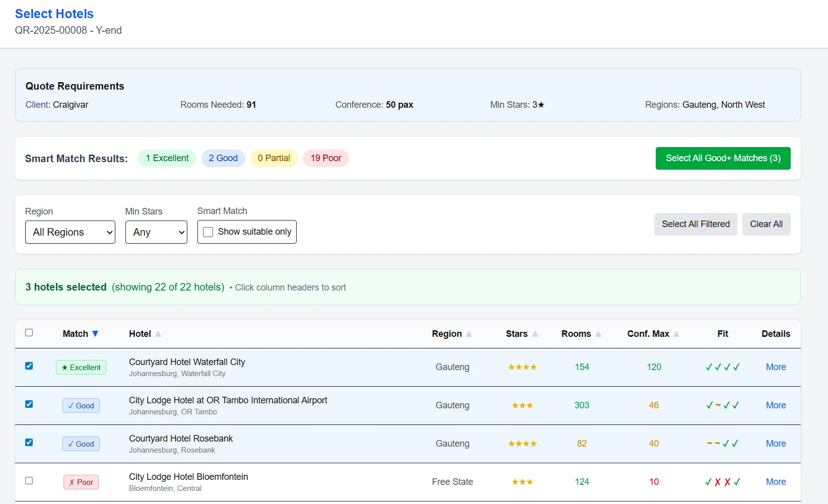Open the Min Stars dropdown
The width and height of the screenshot is (828, 504).
(x=156, y=232)
